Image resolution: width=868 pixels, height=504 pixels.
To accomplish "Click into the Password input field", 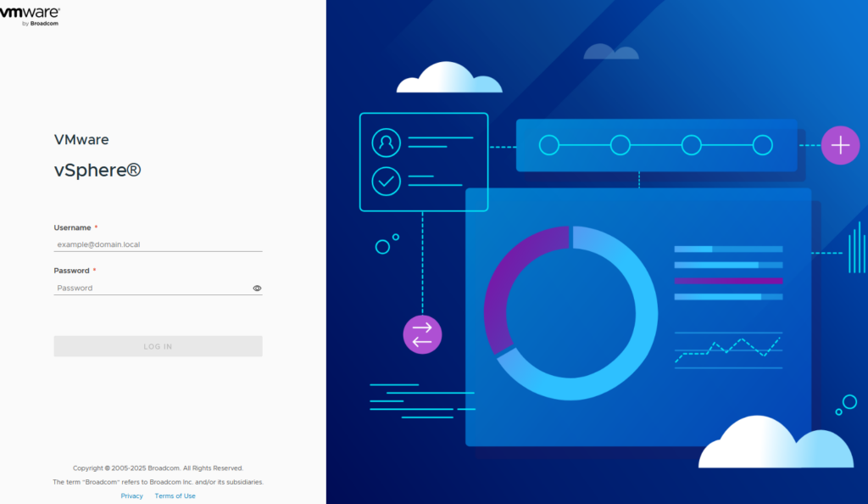I will [x=153, y=288].
